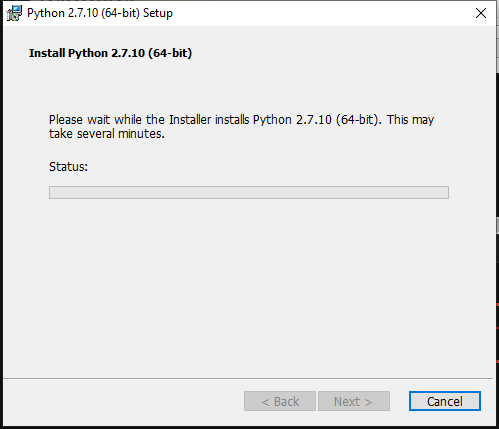
Task: Click the horizontal separator above the buttons
Action: 248,378
